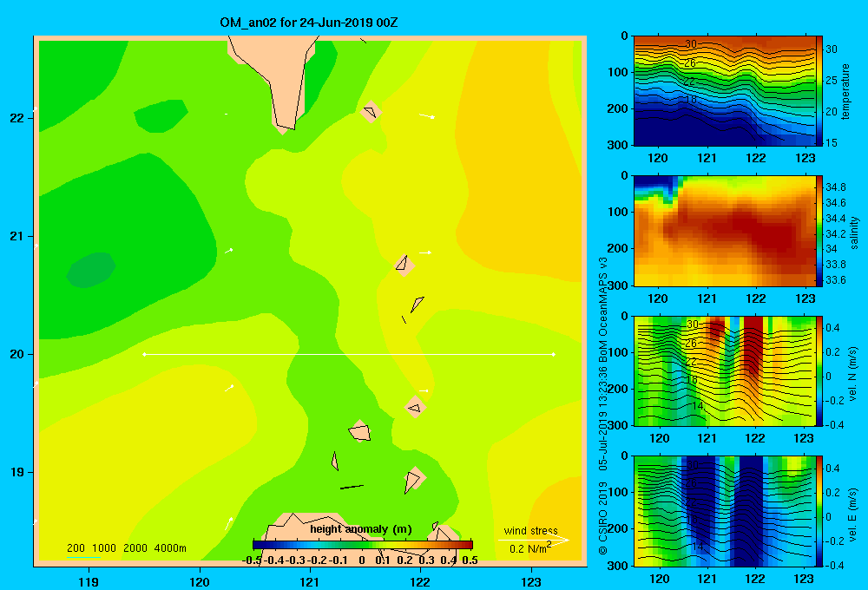
Task: Click longitude label 119 on the map axis
Action: (89, 581)
